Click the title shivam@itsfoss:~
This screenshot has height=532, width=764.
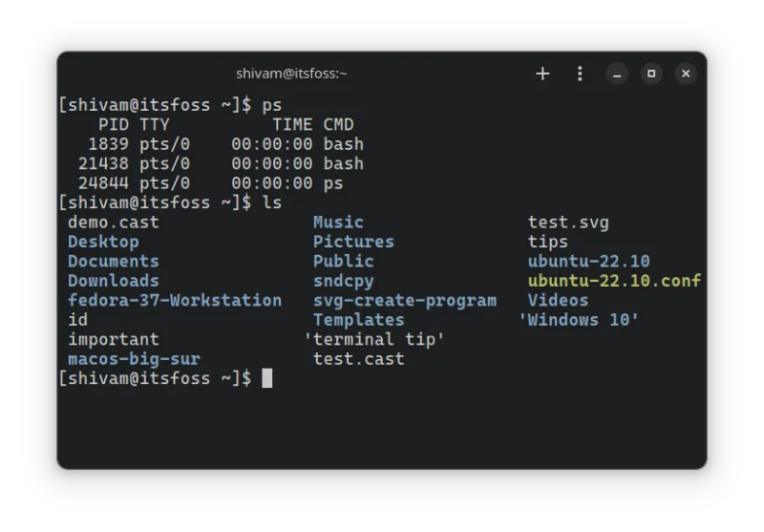tap(291, 74)
